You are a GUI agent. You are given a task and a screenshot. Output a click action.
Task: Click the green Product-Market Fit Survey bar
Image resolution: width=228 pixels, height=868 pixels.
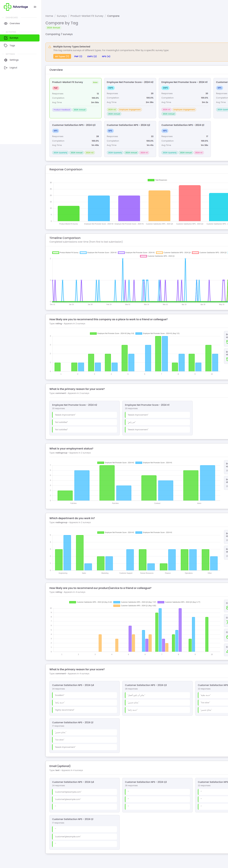point(69,214)
